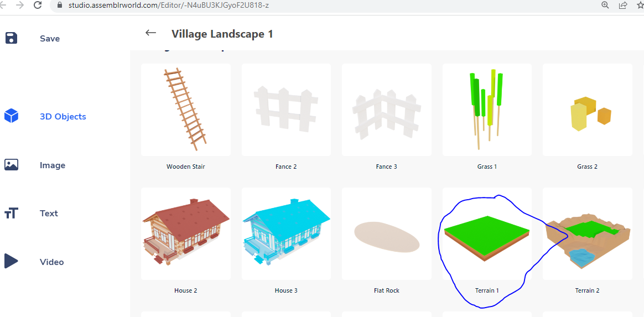Open the Video menu label
Screen dimensions: 644x317
tap(52, 262)
